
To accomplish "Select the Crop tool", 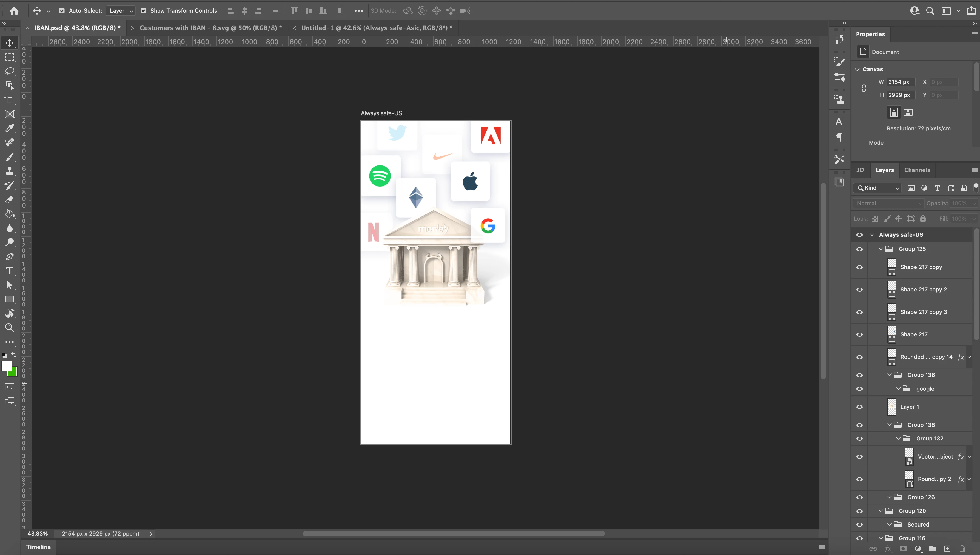I will pos(10,100).
